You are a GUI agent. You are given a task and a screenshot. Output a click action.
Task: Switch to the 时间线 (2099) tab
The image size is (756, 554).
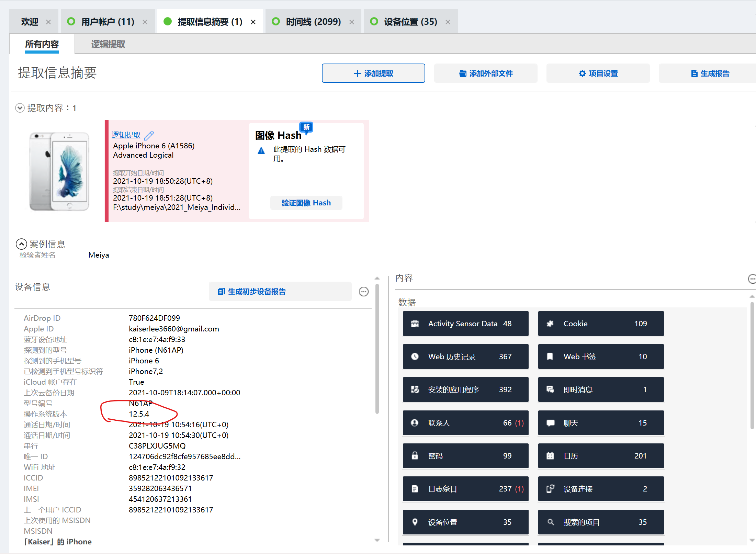click(x=313, y=22)
